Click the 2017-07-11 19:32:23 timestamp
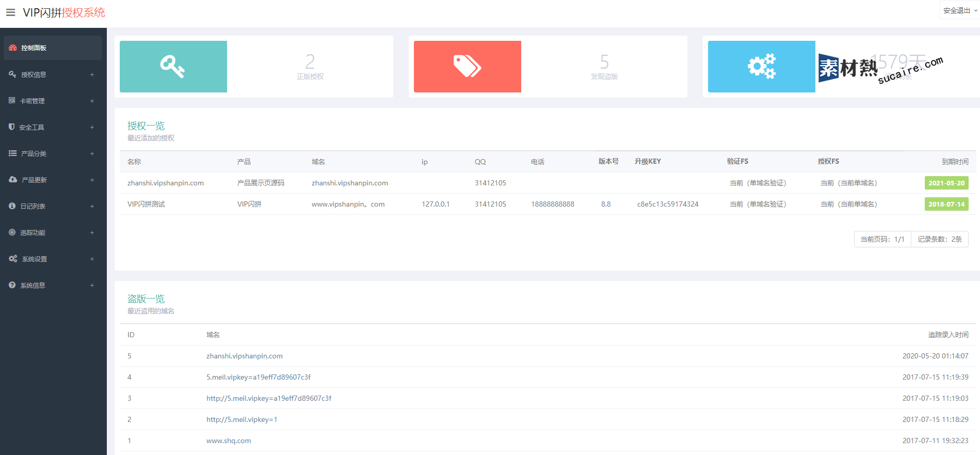The image size is (980, 455). point(935,441)
